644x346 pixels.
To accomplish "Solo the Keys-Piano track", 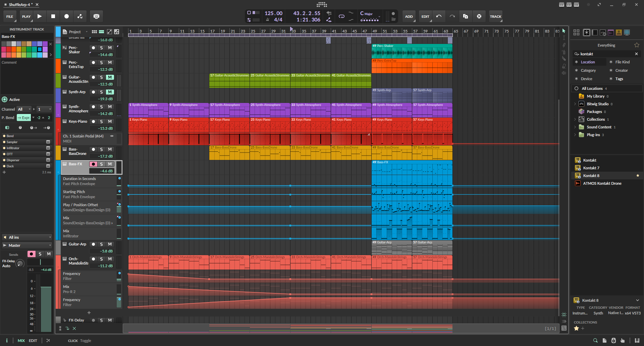I will pos(101,121).
